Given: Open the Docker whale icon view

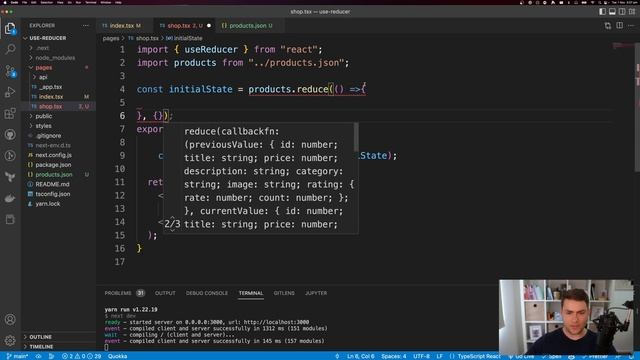Looking at the screenshot, I should [10, 198].
